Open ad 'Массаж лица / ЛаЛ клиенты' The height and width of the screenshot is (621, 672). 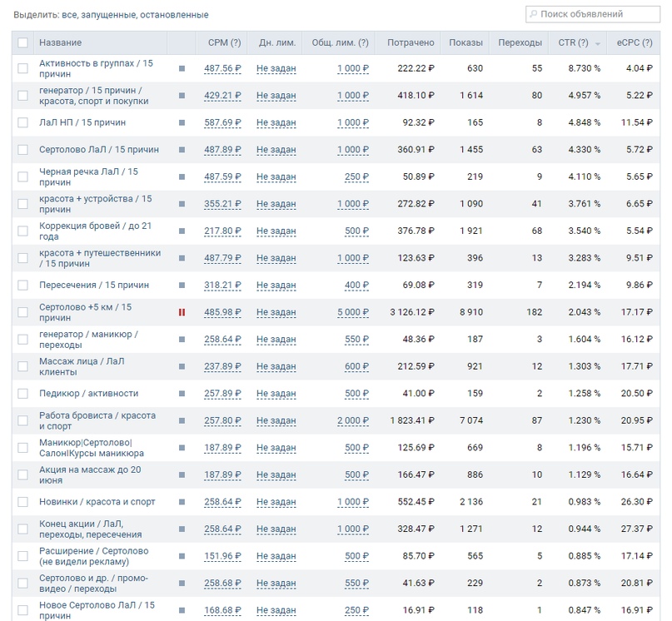tap(82, 366)
